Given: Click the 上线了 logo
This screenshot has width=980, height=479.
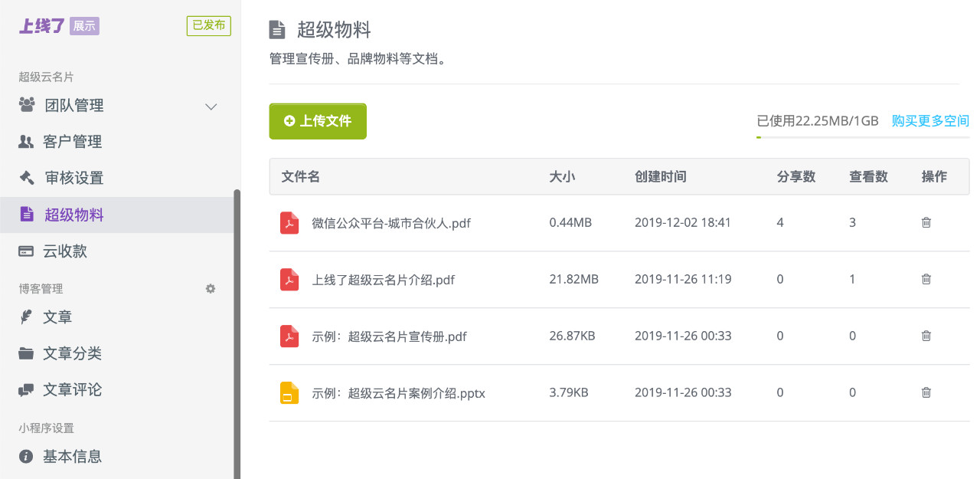Looking at the screenshot, I should click(42, 26).
